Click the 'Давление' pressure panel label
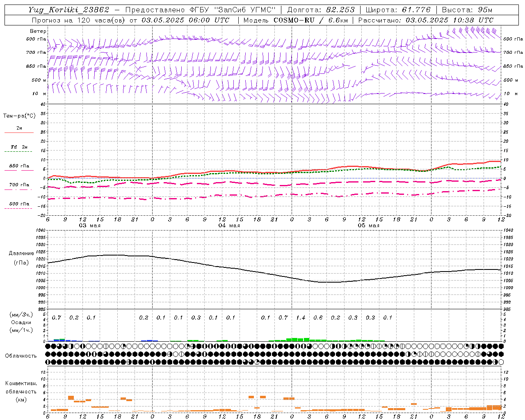The image size is (525, 420). pos(21,253)
